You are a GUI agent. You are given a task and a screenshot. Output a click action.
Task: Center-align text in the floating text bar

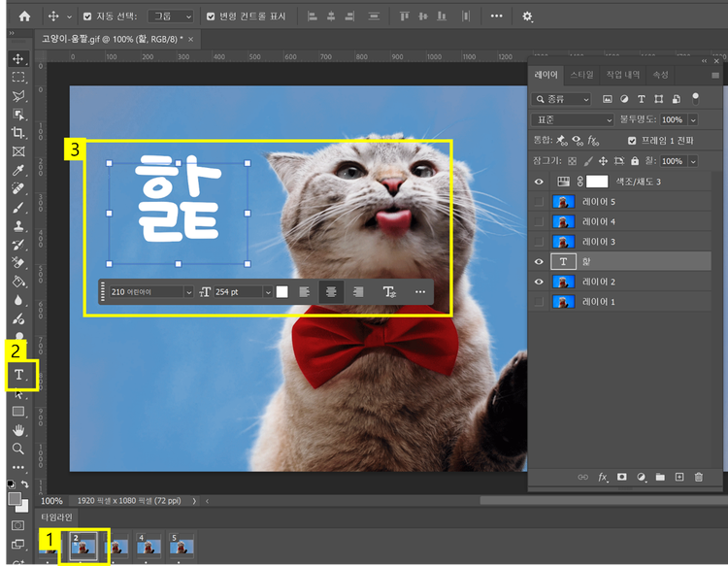(331, 291)
